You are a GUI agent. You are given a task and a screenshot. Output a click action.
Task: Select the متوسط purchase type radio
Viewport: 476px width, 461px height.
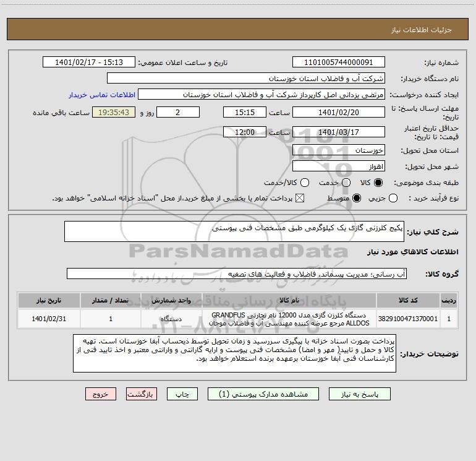[357, 198]
